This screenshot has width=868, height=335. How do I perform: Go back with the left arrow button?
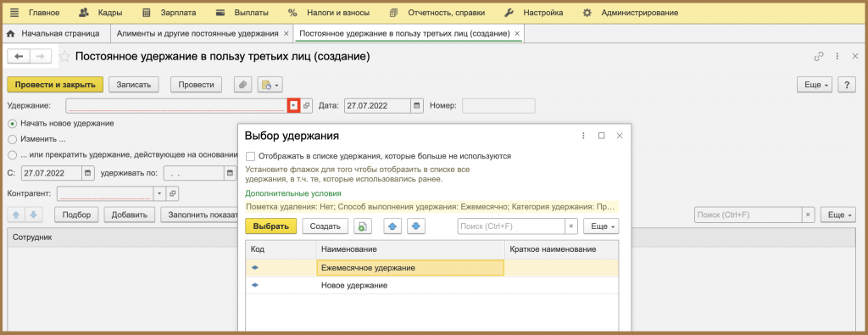tap(19, 57)
